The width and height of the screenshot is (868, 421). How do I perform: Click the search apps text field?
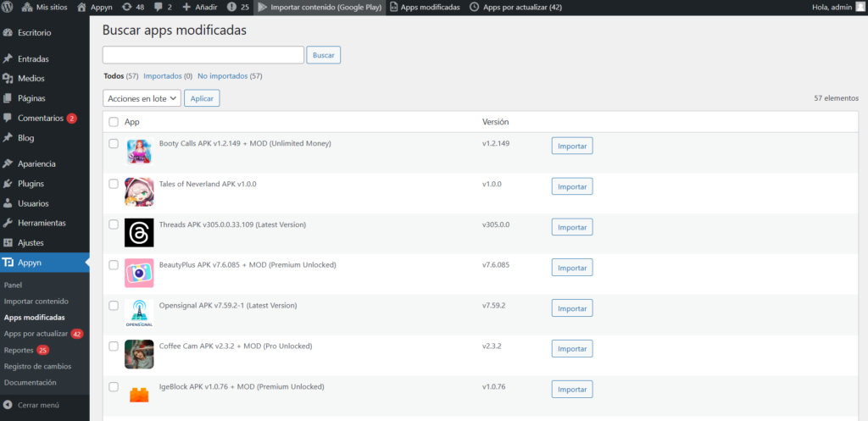click(203, 55)
